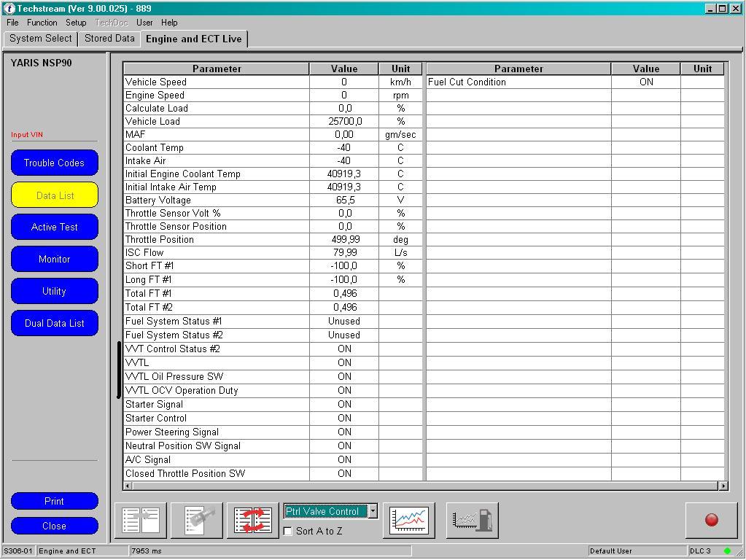Open the line graph view icon

409,521
